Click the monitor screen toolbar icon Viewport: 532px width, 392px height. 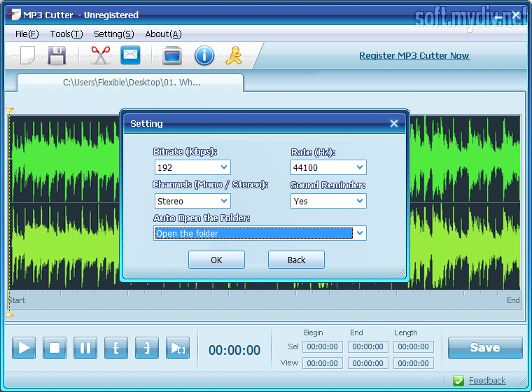pyautogui.click(x=172, y=56)
